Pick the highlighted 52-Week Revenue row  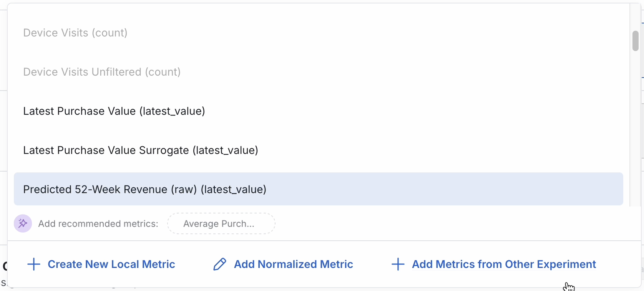coord(318,189)
